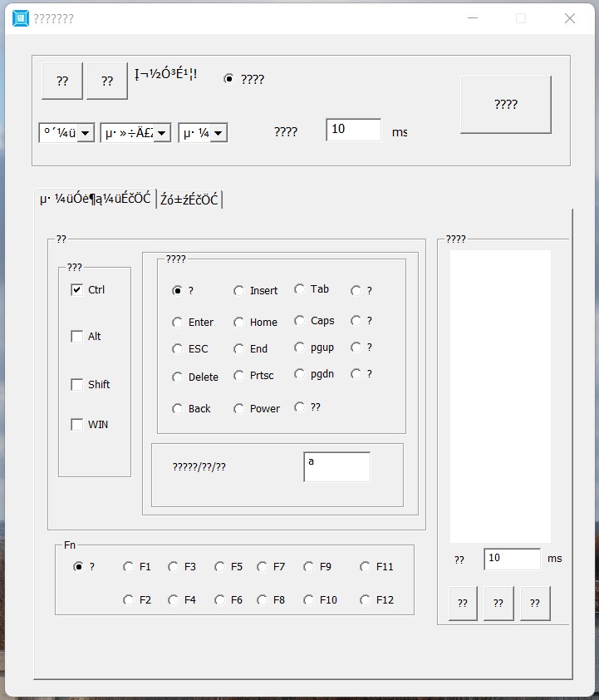Tick the WIN key checkbox
The width and height of the screenshot is (599, 700).
pyautogui.click(x=77, y=425)
